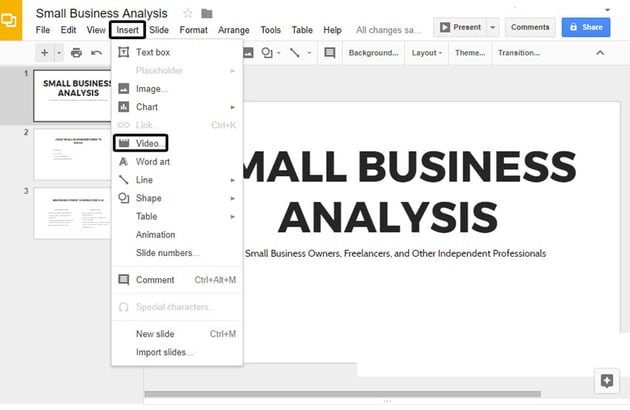The image size is (630, 410).
Task: Click the presentation title Small Business Analysis
Action: click(x=102, y=13)
